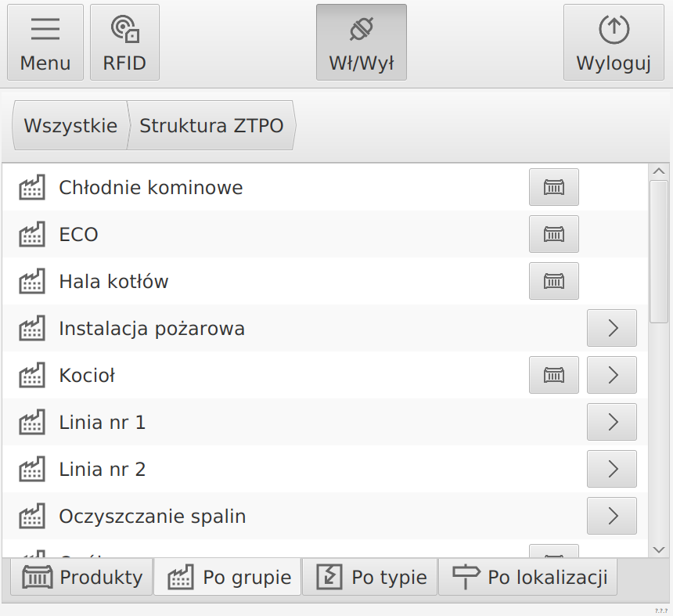Image resolution: width=673 pixels, height=616 pixels.
Task: Expand the Linia nr 1 group
Action: point(611,422)
